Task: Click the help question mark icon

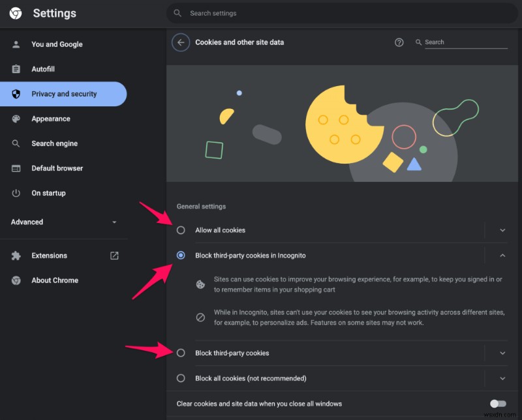Action: tap(399, 42)
